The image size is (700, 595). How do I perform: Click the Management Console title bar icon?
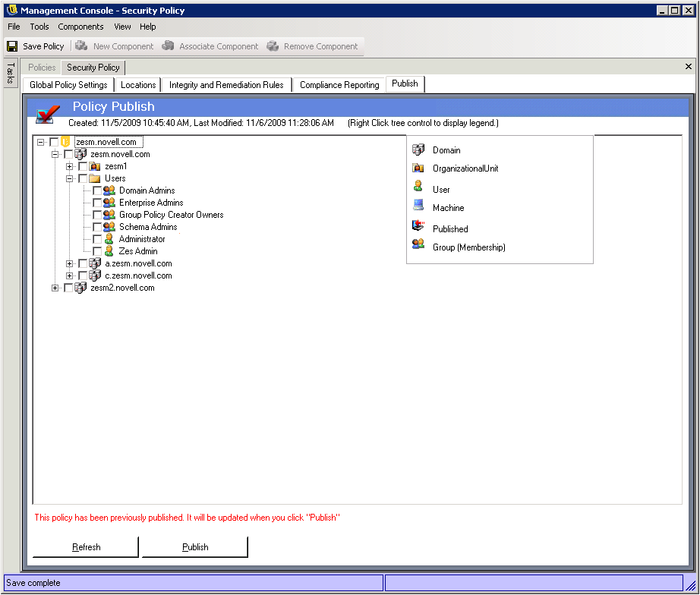[x=11, y=10]
